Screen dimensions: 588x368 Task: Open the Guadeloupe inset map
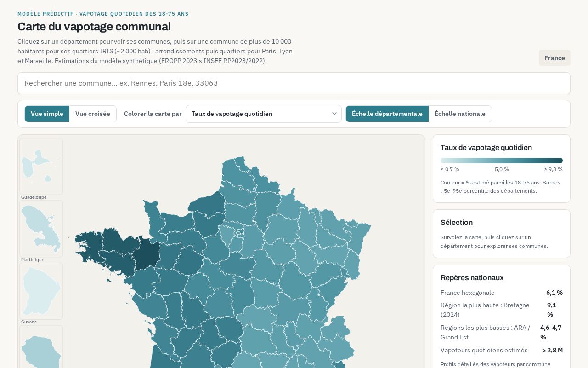[x=41, y=166]
